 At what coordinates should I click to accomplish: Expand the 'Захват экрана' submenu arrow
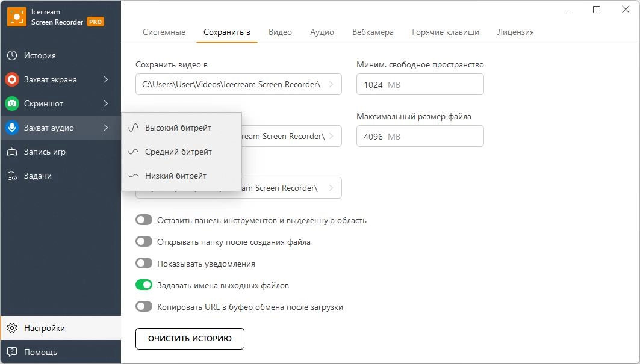tap(106, 79)
